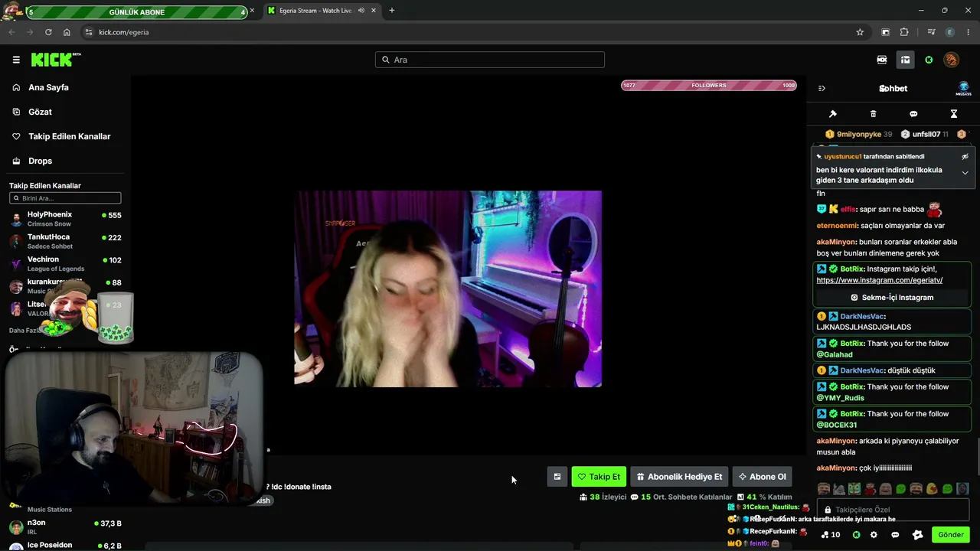Mute the Egeria Stream tab audio icon

pyautogui.click(x=361, y=11)
